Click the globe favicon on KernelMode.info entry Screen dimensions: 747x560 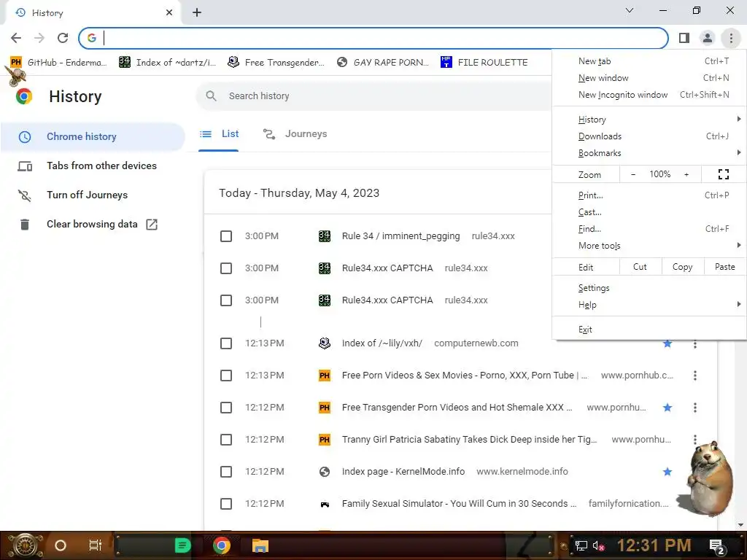pos(325,472)
